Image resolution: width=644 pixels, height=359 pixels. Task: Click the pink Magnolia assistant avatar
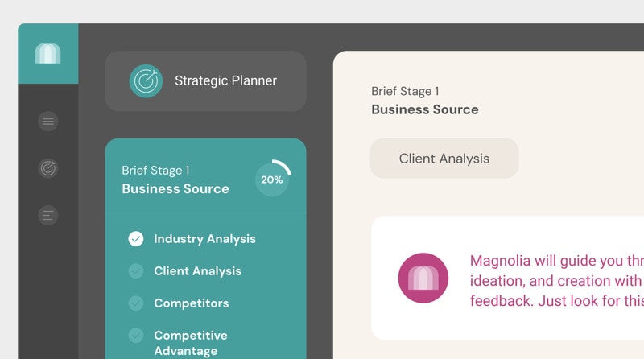(x=423, y=278)
